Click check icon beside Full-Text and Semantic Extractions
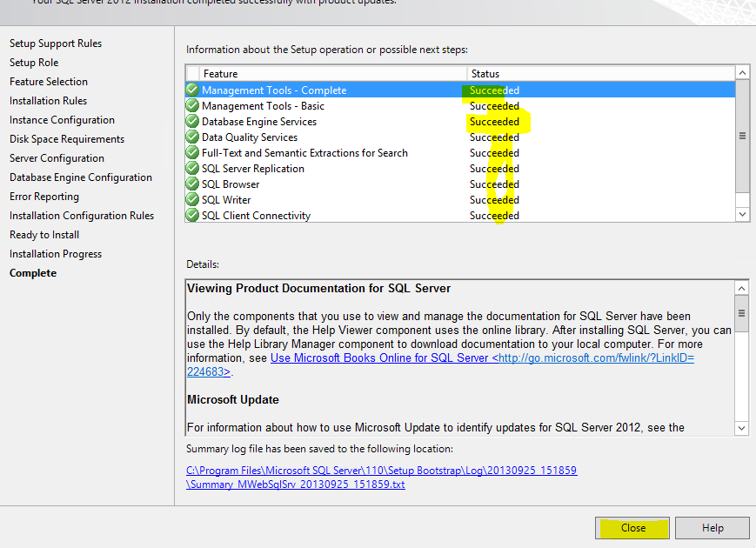This screenshot has width=756, height=548. coord(192,152)
